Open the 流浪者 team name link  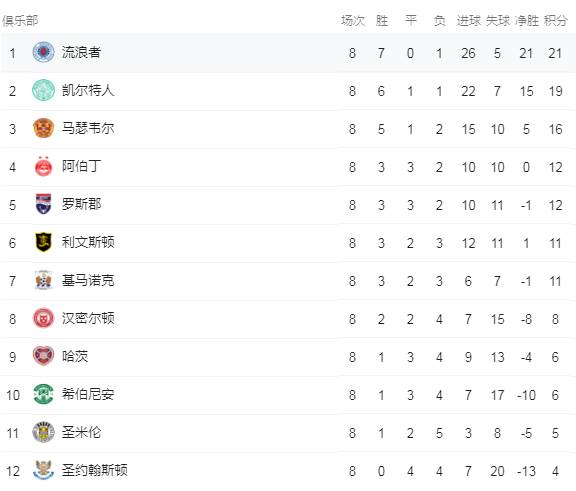pos(81,52)
